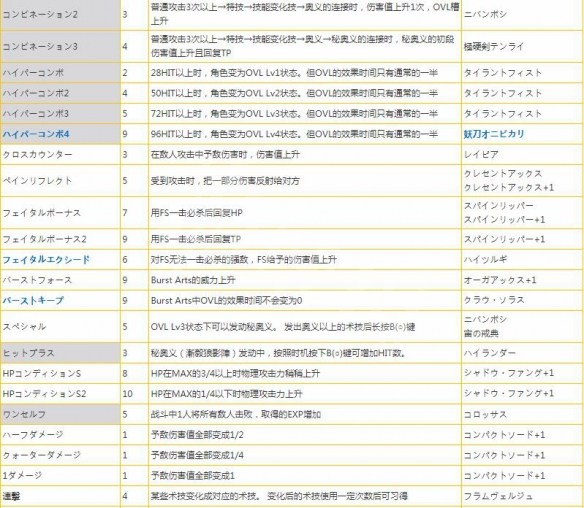Click the オーガアックス+1 weapon cell
Viewport: 584px width, 508px height.
pyautogui.click(x=523, y=280)
